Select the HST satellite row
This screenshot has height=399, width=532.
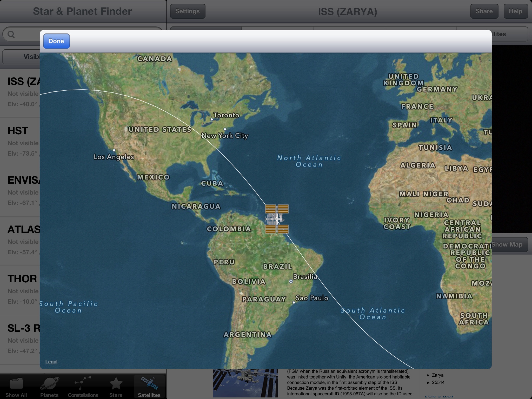click(x=20, y=142)
